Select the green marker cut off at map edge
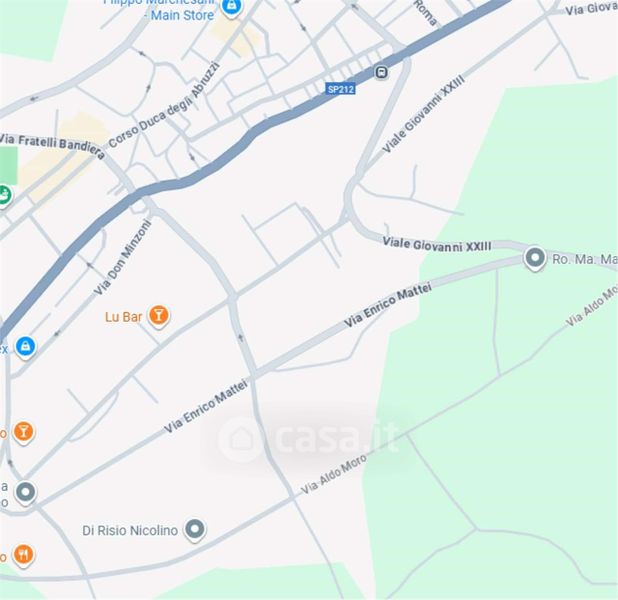The height and width of the screenshot is (600, 618). 5,196
